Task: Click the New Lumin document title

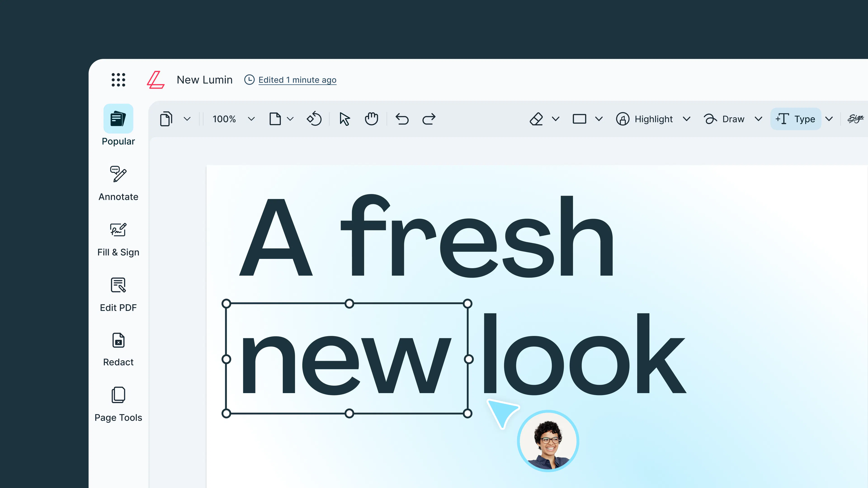Action: [205, 80]
